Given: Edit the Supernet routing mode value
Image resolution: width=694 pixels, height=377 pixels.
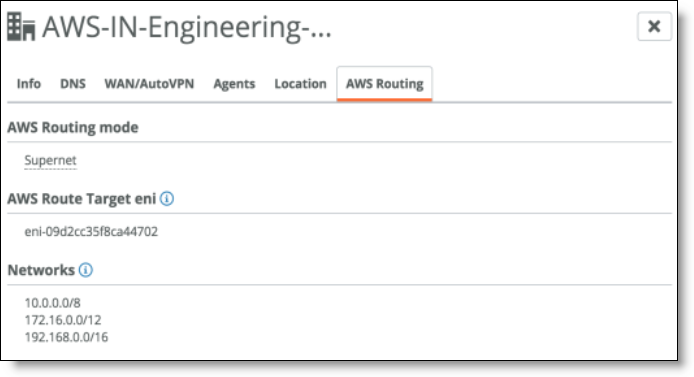Looking at the screenshot, I should tap(50, 160).
